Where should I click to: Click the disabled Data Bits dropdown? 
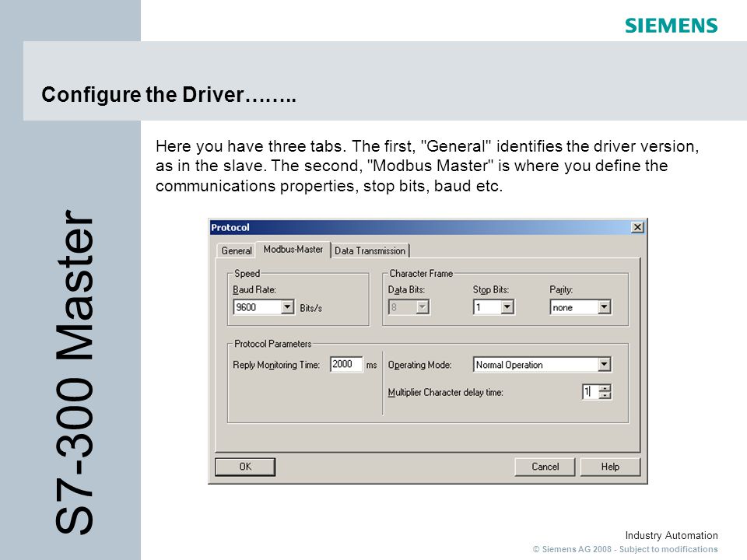point(409,307)
